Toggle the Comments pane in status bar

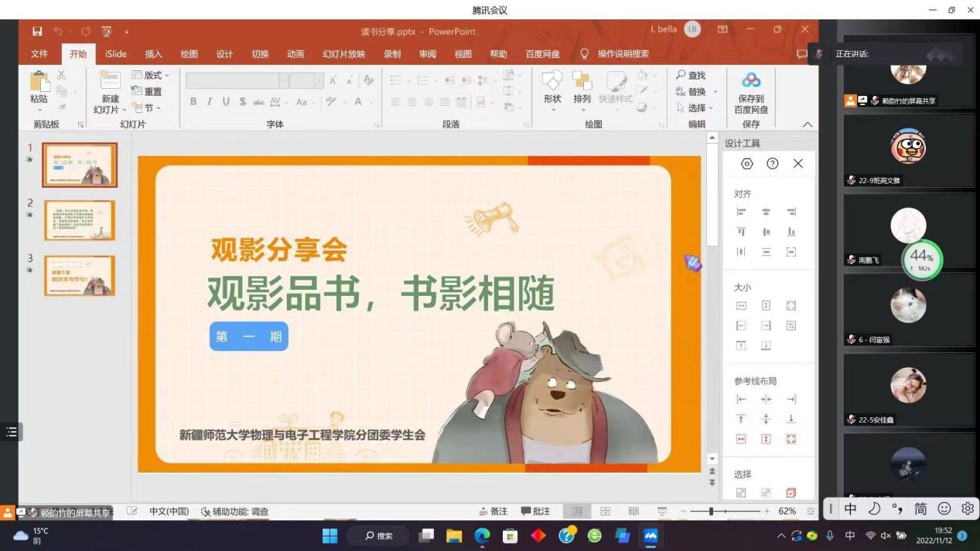click(535, 512)
